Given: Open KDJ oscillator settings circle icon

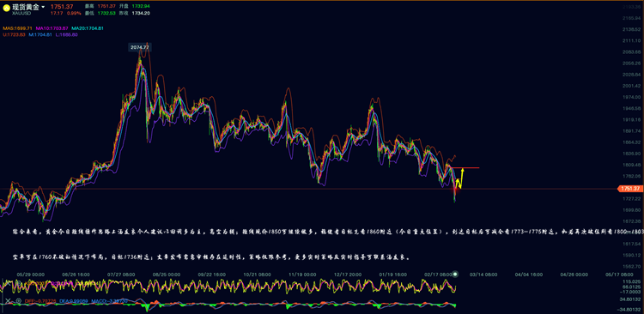Looking at the screenshot, I should coord(19,283).
